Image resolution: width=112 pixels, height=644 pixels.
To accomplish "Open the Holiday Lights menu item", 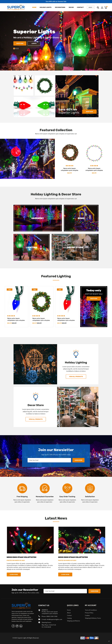I will pos(45,7).
